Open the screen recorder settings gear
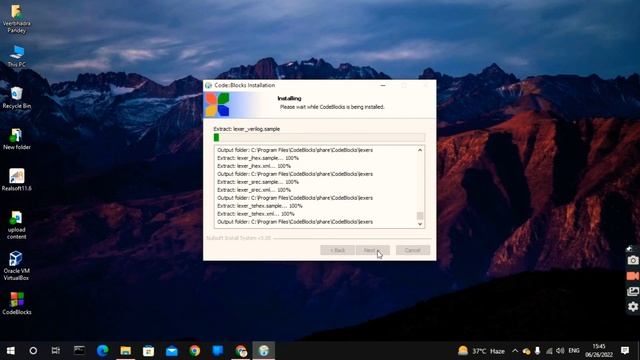640x360 pixels. pyautogui.click(x=633, y=307)
